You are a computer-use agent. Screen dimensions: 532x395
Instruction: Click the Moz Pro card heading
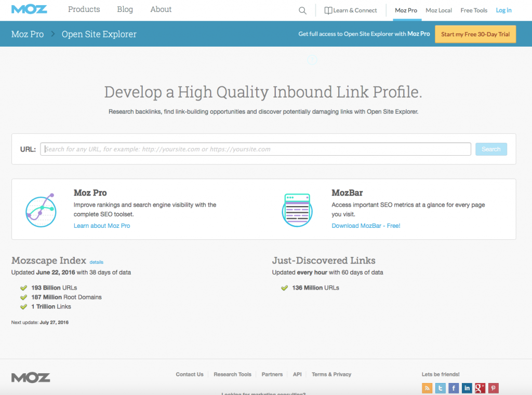coord(90,193)
